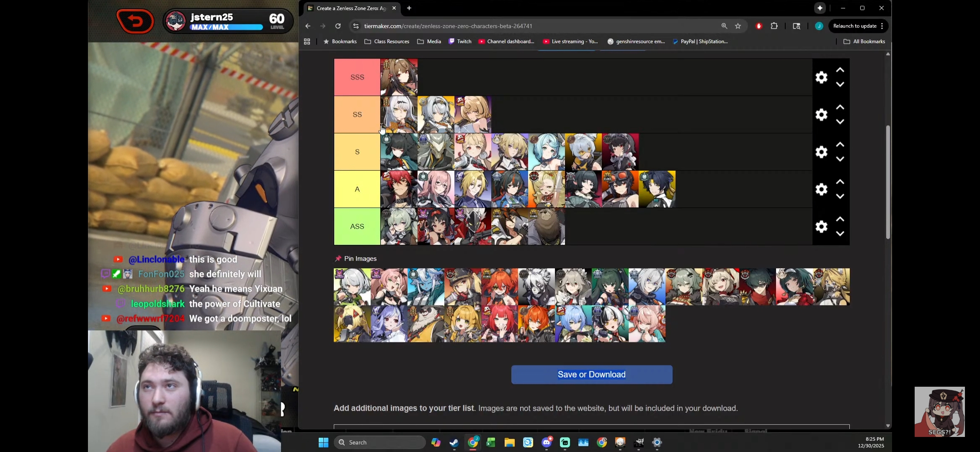Open the Chrome apps grid icon

pos(307,41)
